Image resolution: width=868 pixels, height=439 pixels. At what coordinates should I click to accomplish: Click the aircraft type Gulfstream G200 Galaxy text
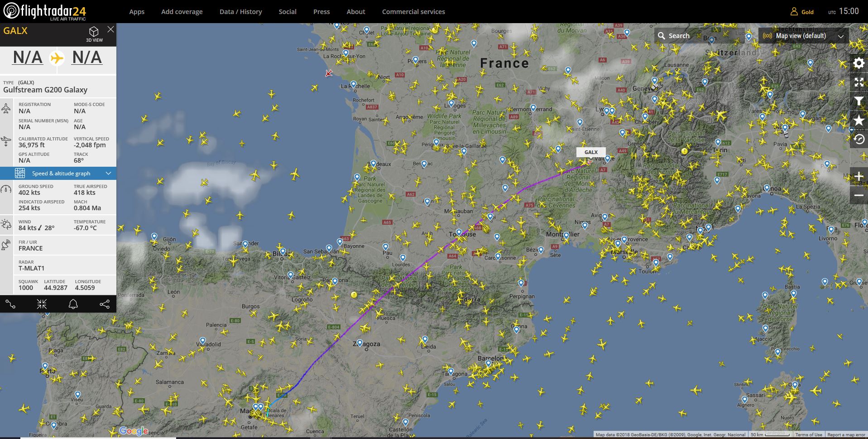tap(45, 90)
